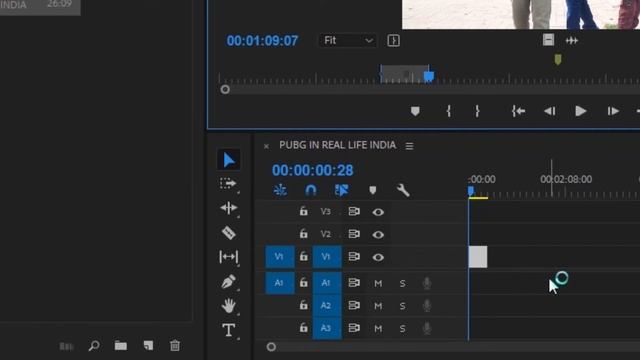This screenshot has height=360, width=640.
Task: Select the Selection tool arrow
Action: pyautogui.click(x=229, y=160)
